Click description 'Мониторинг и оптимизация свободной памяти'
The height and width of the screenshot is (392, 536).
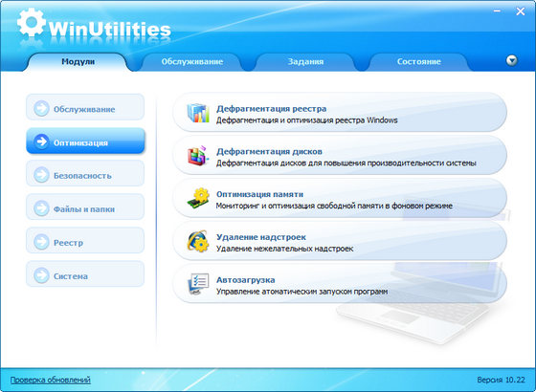tap(334, 206)
